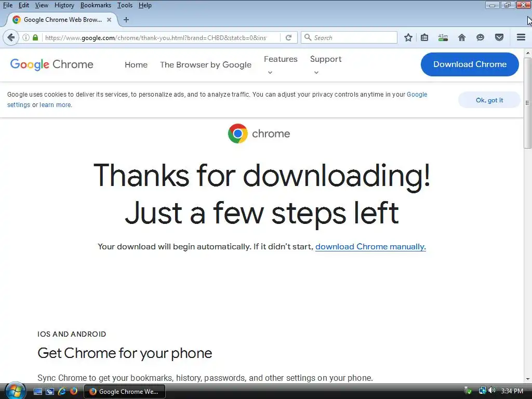
Task: Click the Features nav label
Action: 281,59
